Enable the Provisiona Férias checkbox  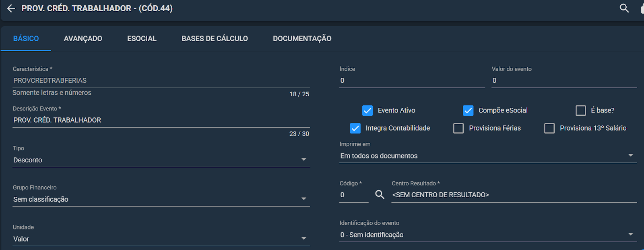click(458, 128)
